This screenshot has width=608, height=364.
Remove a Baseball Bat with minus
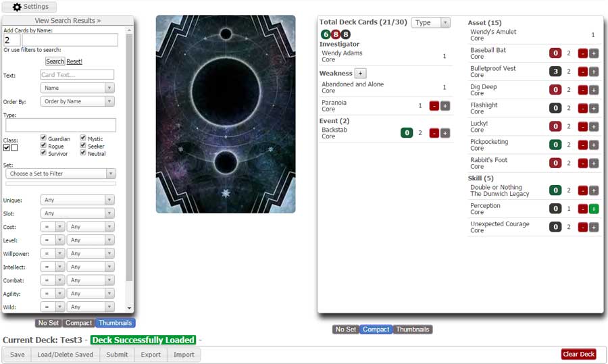(583, 53)
